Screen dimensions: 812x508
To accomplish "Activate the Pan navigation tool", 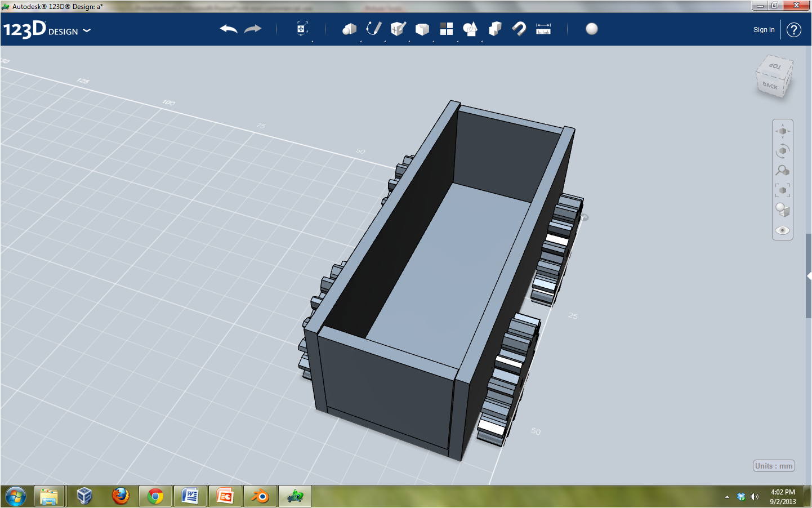I will pos(783,131).
